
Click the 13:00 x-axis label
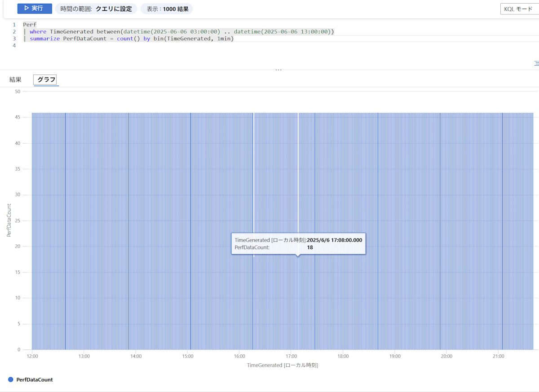[84, 357]
